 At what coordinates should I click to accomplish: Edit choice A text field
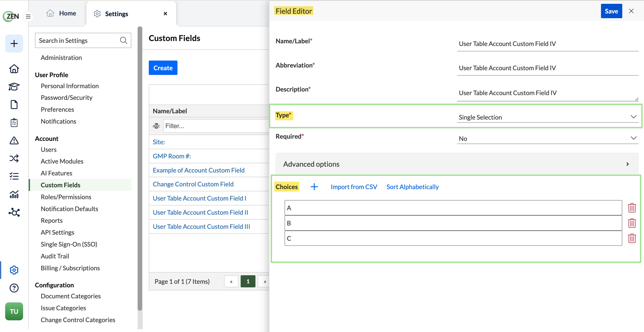point(453,208)
